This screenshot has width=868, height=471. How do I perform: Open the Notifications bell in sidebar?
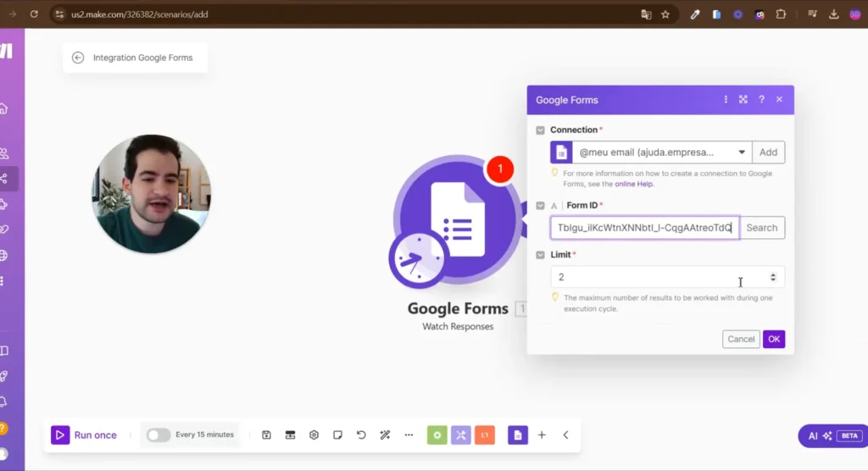coord(4,402)
